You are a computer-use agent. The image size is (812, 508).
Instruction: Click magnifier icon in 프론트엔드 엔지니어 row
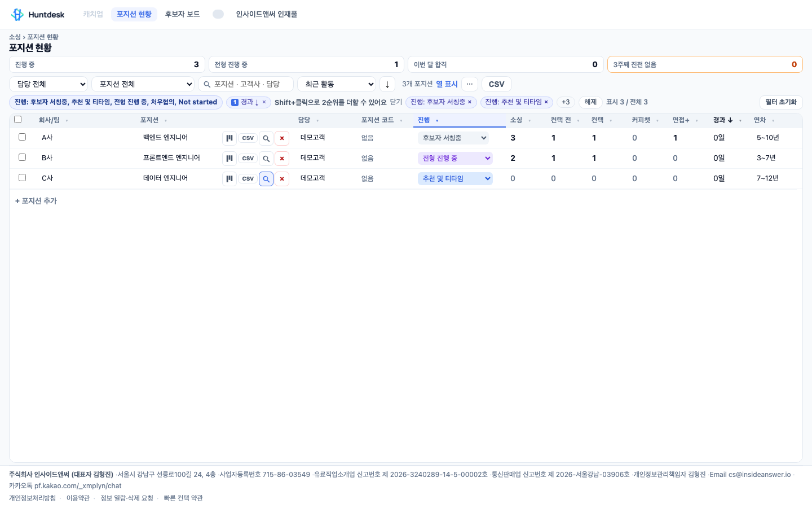266,159
